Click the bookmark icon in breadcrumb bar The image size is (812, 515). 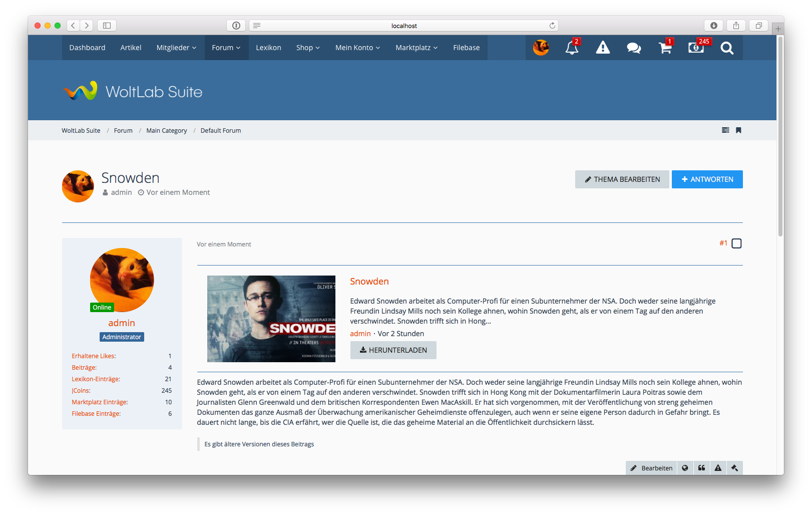point(738,130)
